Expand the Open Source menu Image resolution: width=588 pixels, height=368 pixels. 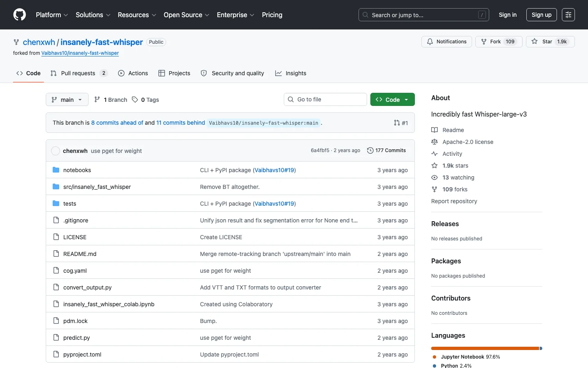[x=186, y=15]
